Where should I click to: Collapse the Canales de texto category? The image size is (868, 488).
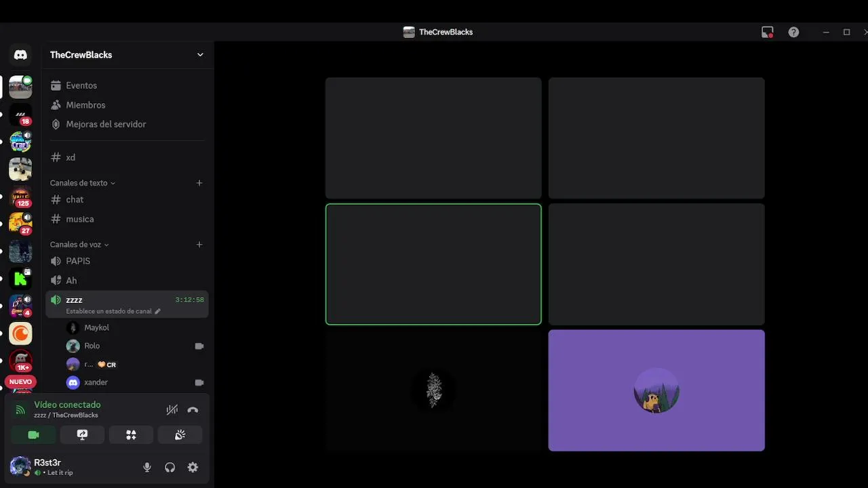[x=82, y=183]
